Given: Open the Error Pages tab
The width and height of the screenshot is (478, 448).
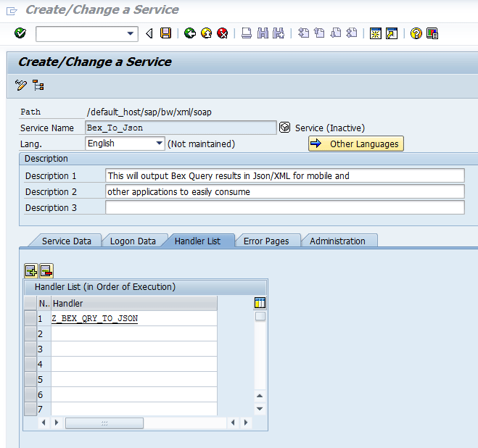Looking at the screenshot, I should click(265, 241).
